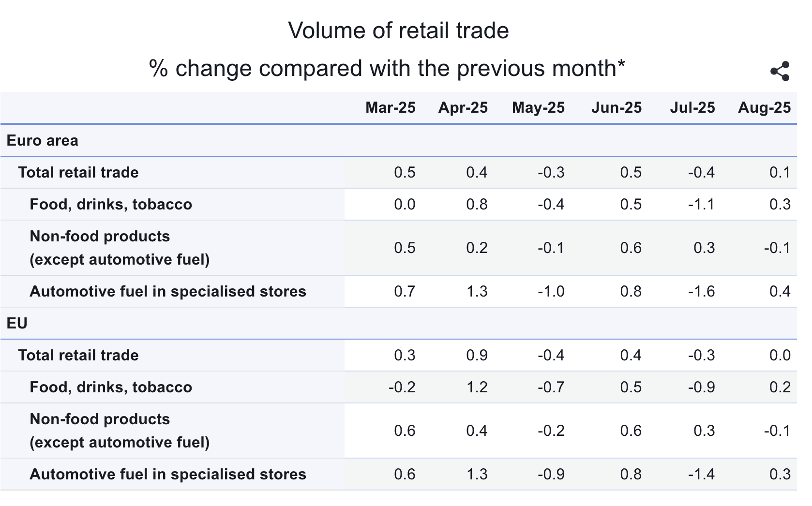The width and height of the screenshot is (812, 506).
Task: Click Euro area Automotive fuel Jul-25 value -1.6
Action: tap(701, 291)
